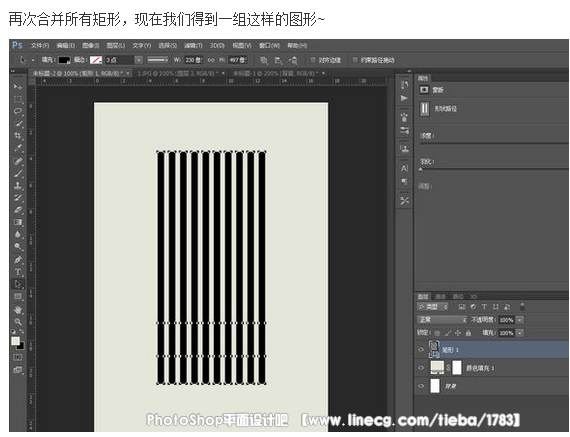
Task: Open the 正常 blend mode dropdown
Action: (442, 320)
